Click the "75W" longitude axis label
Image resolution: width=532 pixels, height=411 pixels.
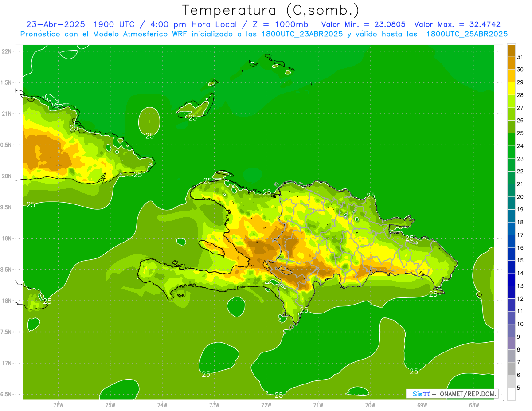click(x=110, y=405)
